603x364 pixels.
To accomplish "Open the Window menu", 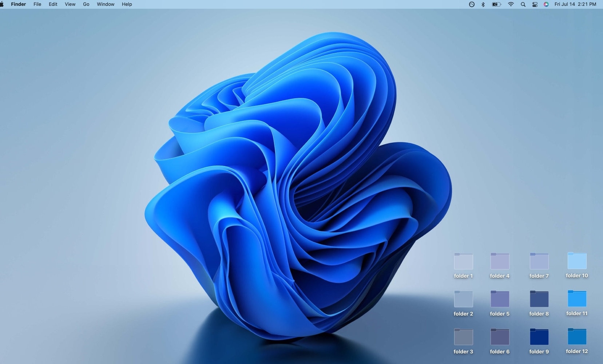I will coord(105,4).
